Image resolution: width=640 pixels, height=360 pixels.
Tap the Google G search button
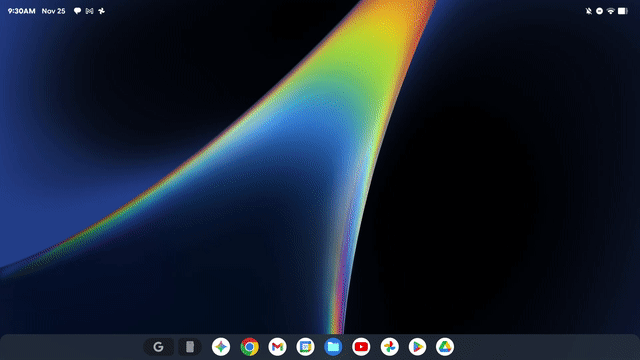point(159,347)
